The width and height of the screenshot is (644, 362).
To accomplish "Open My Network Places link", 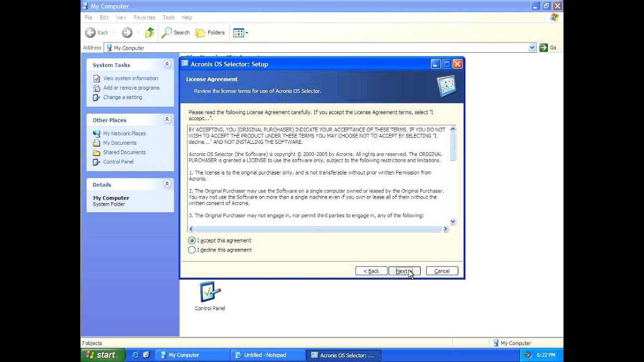I will point(124,134).
